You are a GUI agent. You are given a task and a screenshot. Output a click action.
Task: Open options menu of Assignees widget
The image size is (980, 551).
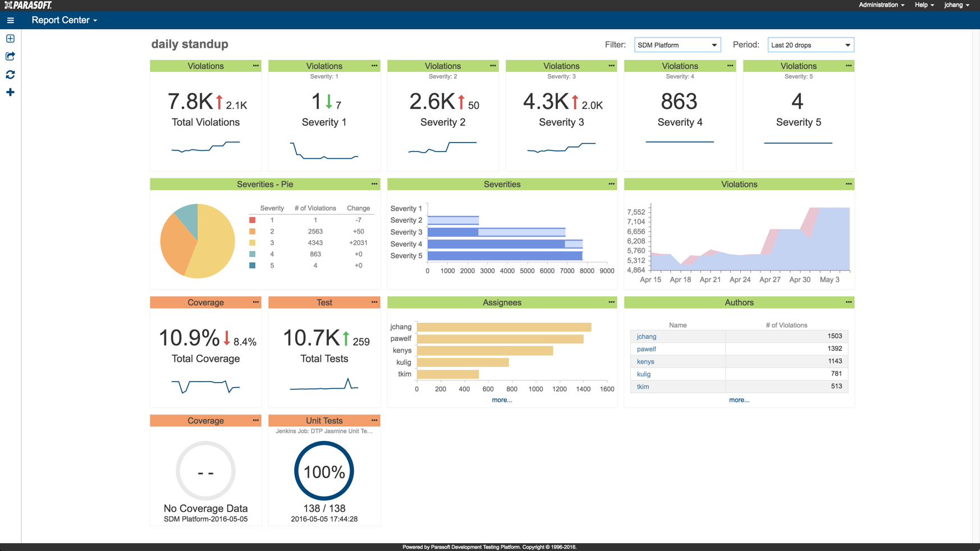[611, 302]
